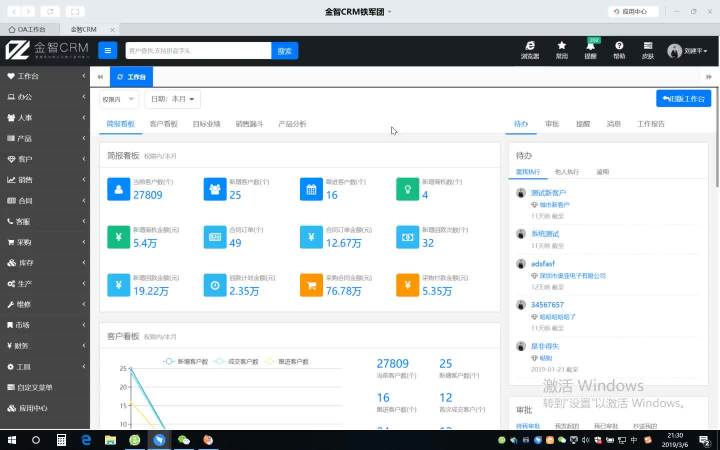Switch to the 审批 tab in right panel

click(551, 124)
